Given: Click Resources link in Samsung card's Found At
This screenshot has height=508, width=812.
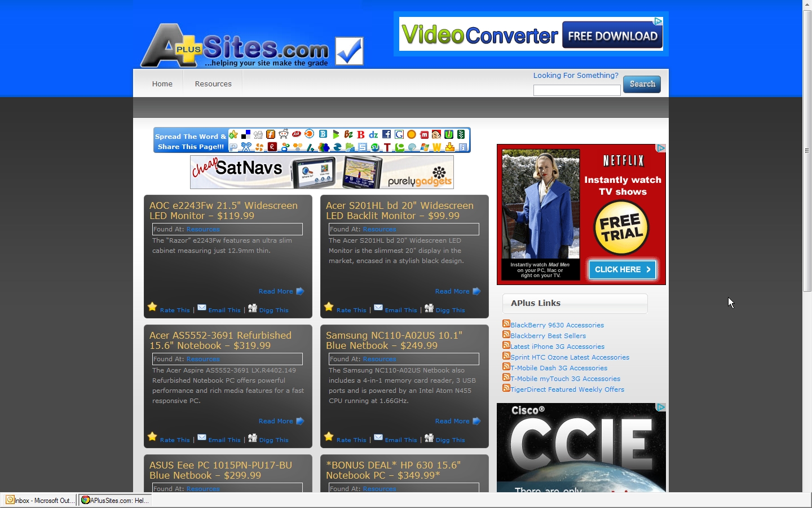Looking at the screenshot, I should pyautogui.click(x=379, y=359).
